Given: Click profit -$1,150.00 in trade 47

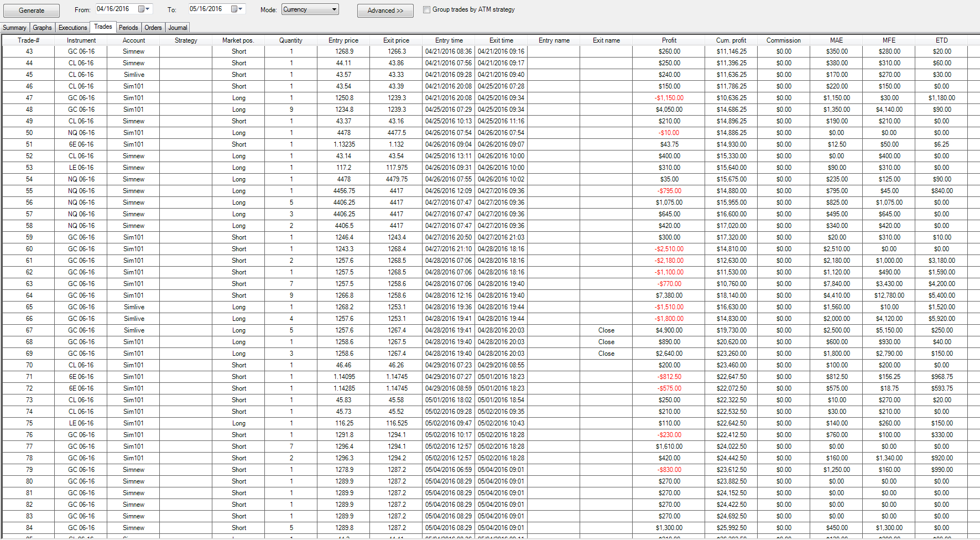Looking at the screenshot, I should point(669,98).
